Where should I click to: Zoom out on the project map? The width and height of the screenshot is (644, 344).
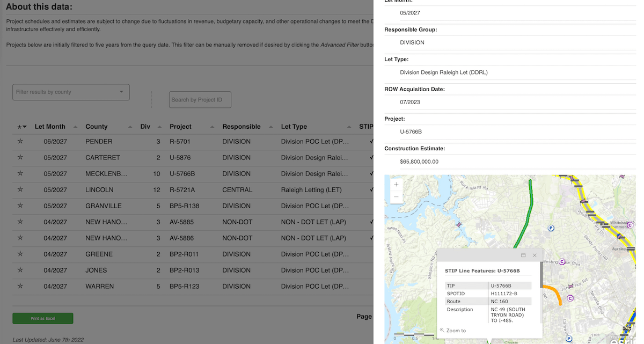click(x=396, y=197)
